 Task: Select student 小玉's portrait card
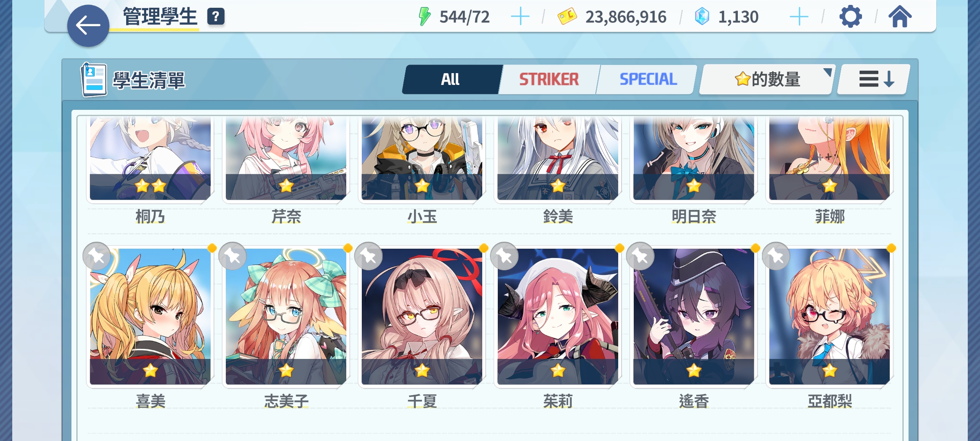422,158
